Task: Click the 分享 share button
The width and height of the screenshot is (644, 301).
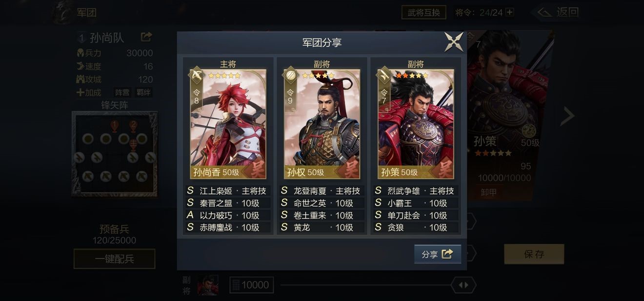Action: (438, 254)
